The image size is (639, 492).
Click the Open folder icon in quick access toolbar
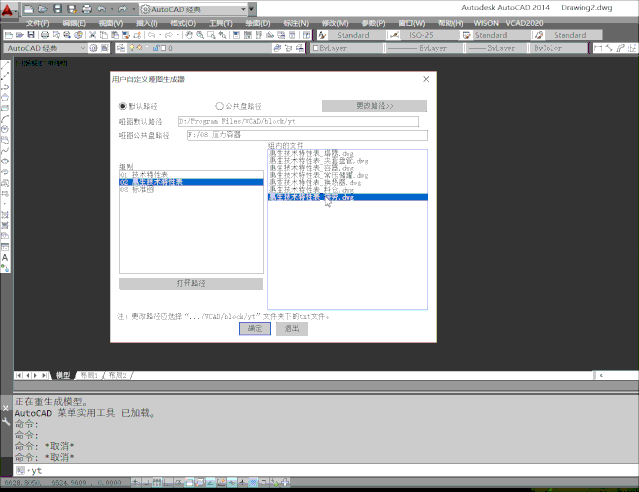(43, 9)
